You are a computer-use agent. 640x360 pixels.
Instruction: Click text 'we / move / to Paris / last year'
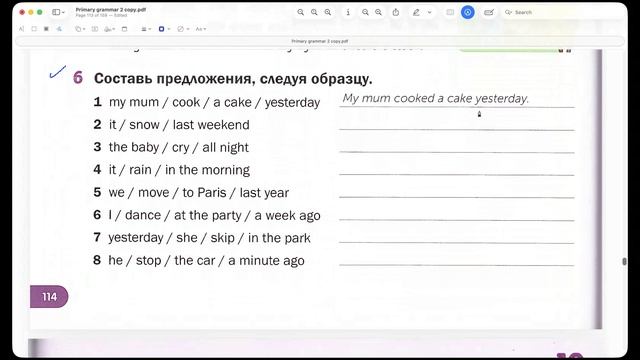click(199, 192)
